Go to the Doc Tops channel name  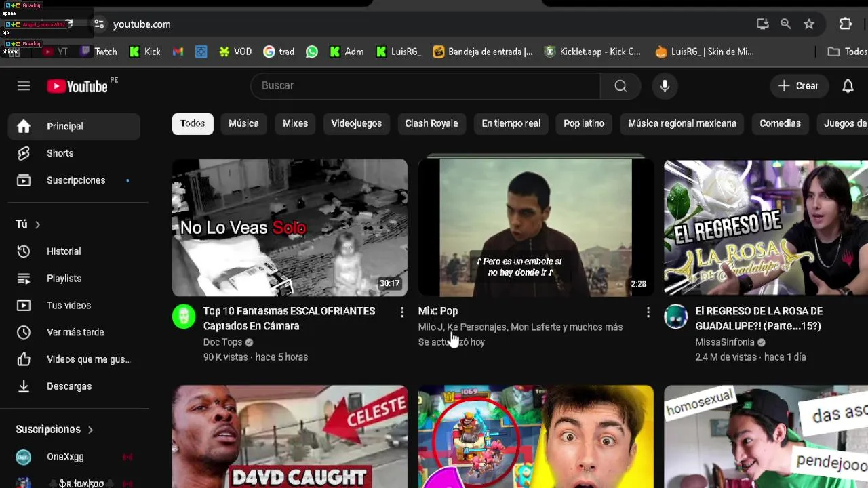pyautogui.click(x=222, y=342)
